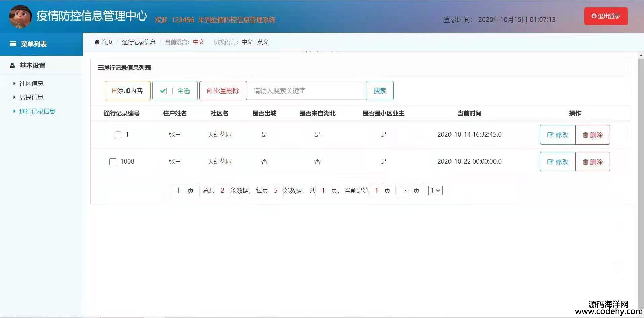Image resolution: width=644 pixels, height=318 pixels.
Task: Click the user icon beside 基本设置
Action: coord(12,65)
